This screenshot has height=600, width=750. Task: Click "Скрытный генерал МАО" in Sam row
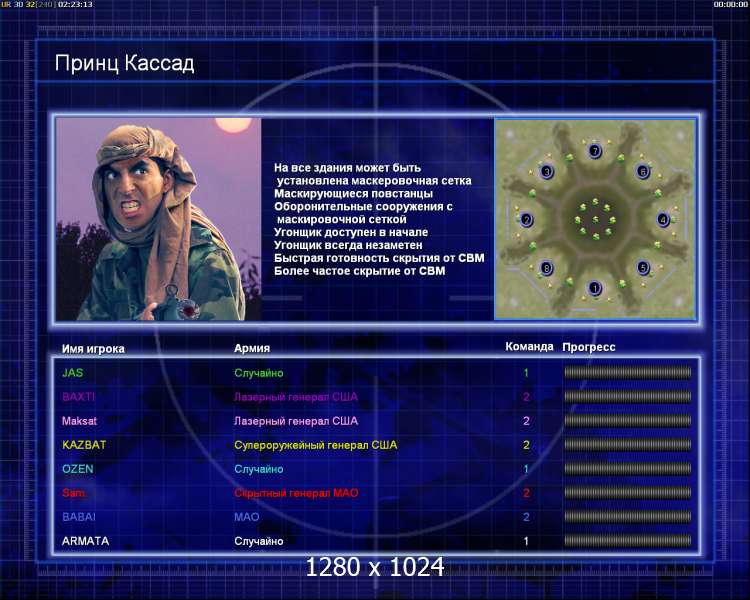[x=296, y=493]
